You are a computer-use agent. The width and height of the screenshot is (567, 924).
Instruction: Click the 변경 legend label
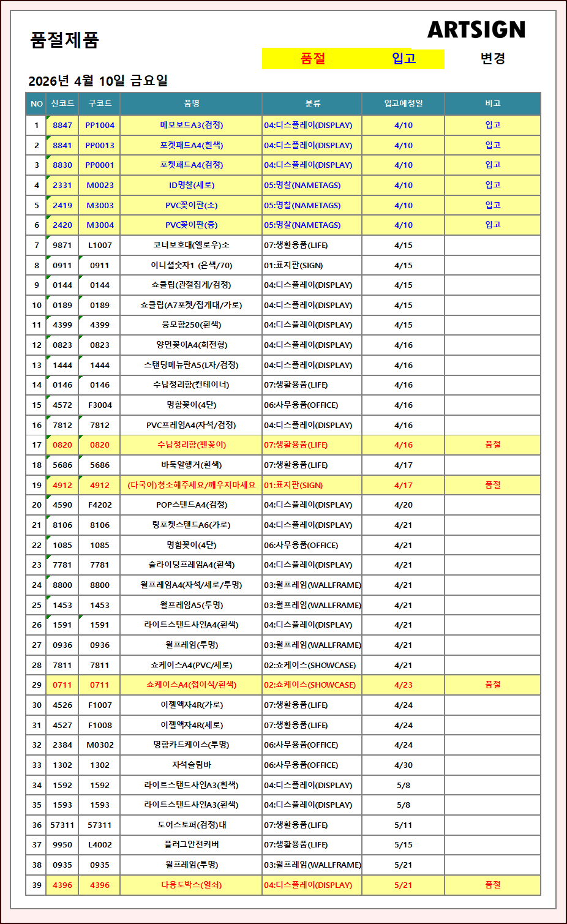click(x=492, y=59)
